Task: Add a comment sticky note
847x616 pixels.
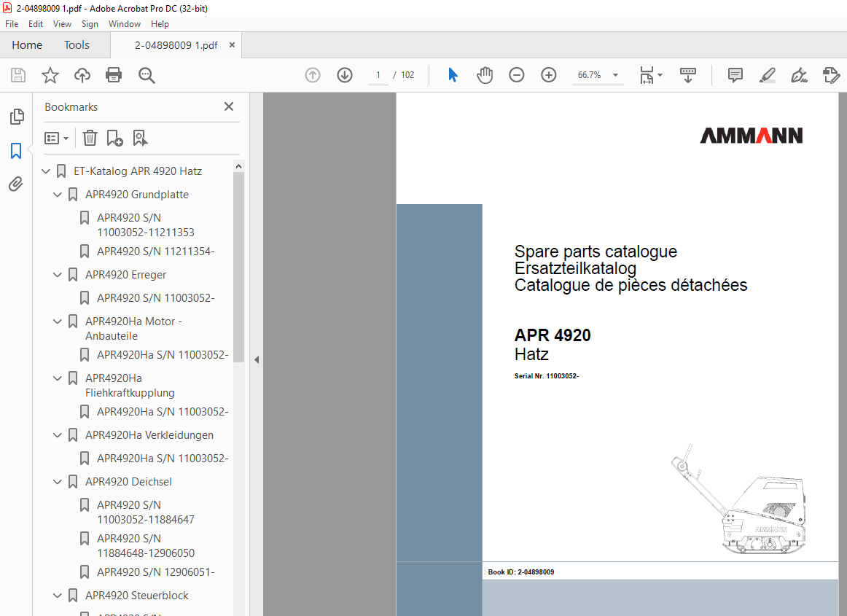Action: point(735,75)
